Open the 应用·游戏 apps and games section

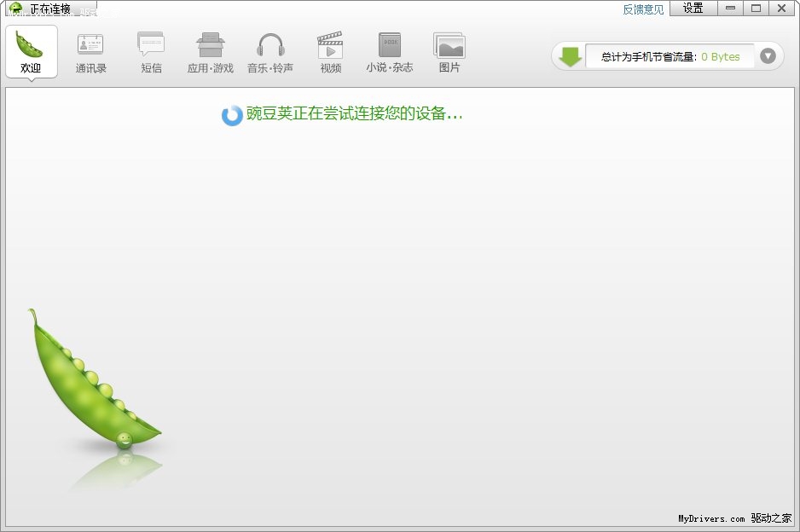(x=210, y=53)
